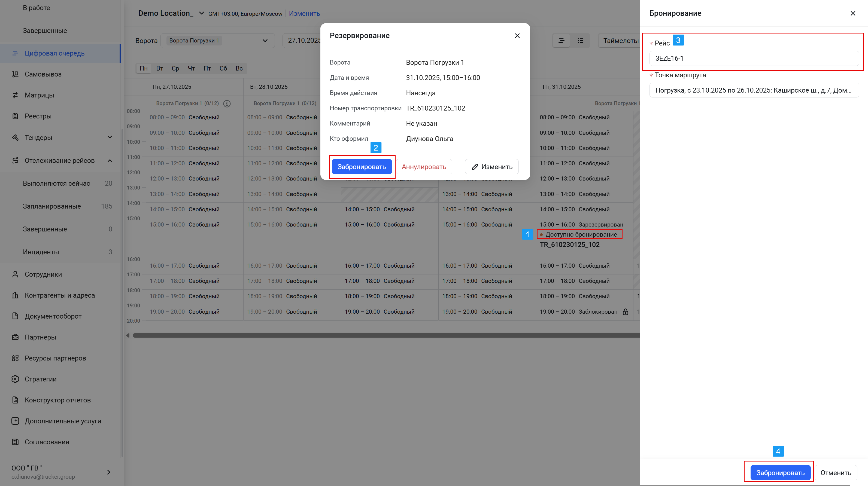This screenshot has width=868, height=486.
Task: Click the Реестры clipboard icon
Action: point(15,116)
